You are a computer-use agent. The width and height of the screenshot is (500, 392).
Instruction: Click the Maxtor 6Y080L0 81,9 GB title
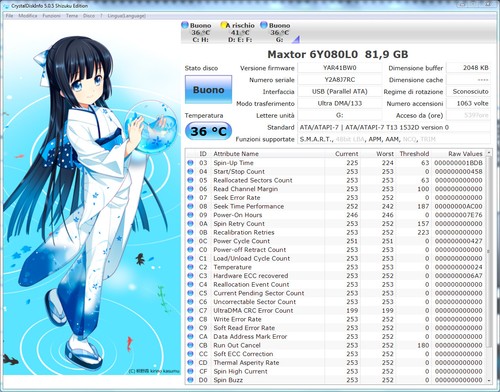click(338, 54)
